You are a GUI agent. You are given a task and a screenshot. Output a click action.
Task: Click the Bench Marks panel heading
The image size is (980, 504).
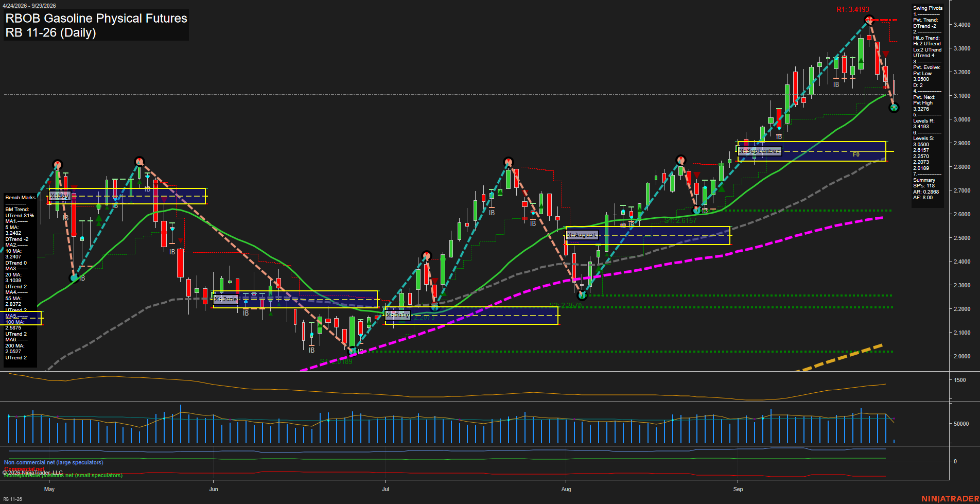tap(21, 198)
